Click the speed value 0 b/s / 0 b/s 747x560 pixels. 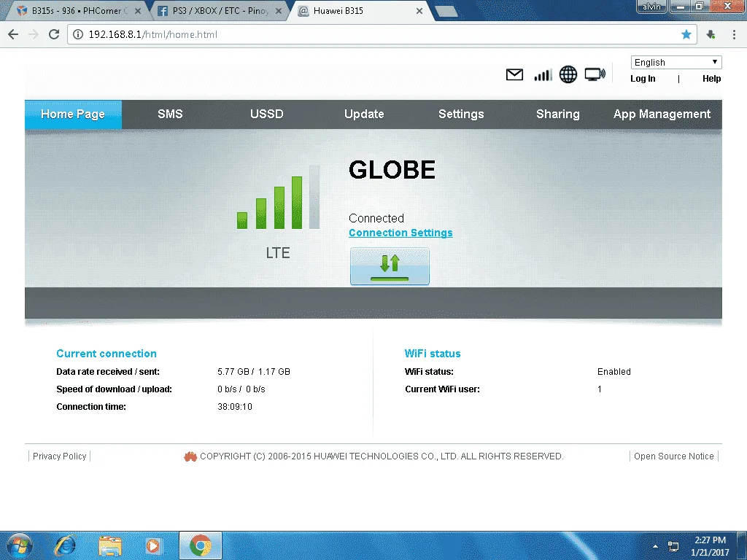(241, 389)
